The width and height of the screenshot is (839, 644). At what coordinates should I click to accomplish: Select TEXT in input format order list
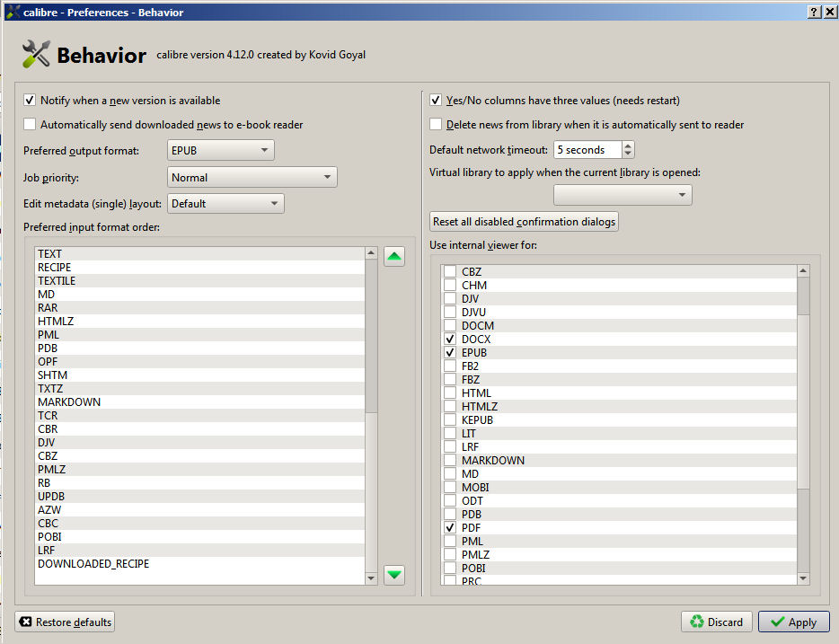pos(199,253)
